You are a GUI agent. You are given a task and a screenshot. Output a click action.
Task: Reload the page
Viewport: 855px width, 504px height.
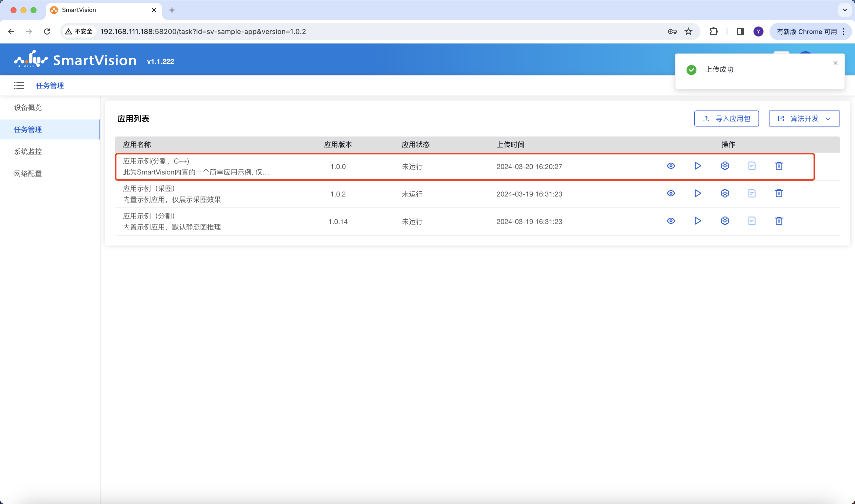point(47,31)
